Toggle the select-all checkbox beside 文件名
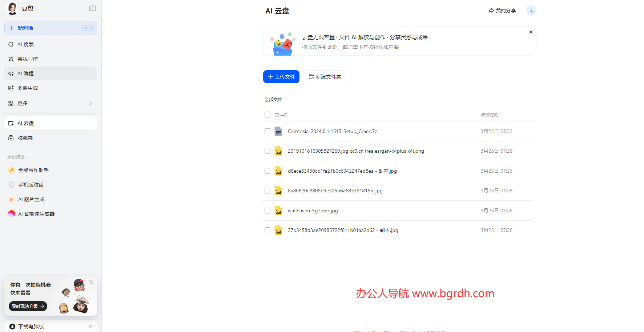This screenshot has height=332, width=644. [x=267, y=115]
